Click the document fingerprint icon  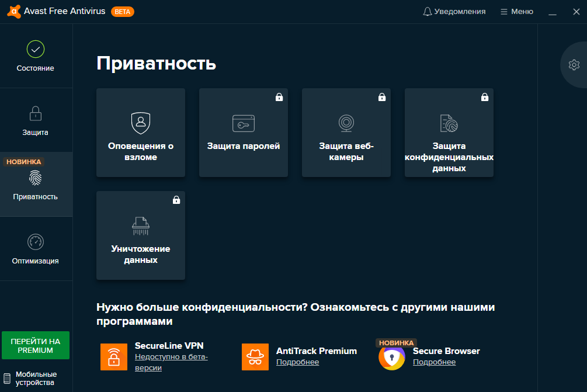coord(449,123)
